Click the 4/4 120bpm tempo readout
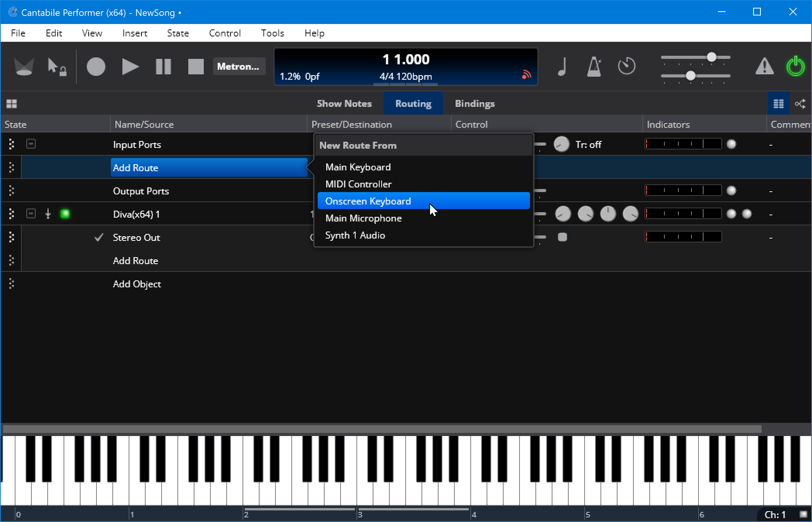The height and width of the screenshot is (522, 812). 406,76
